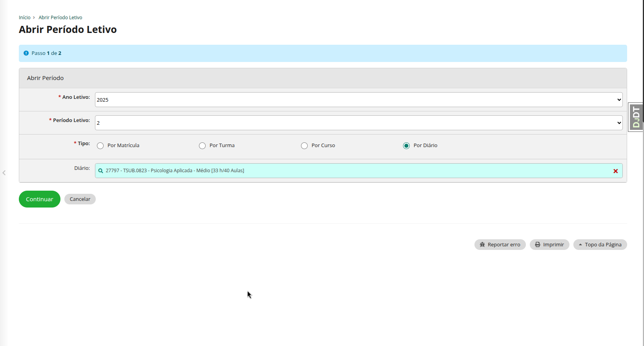Select the Por Curso radio option
This screenshot has height=346, width=644.
click(304, 146)
